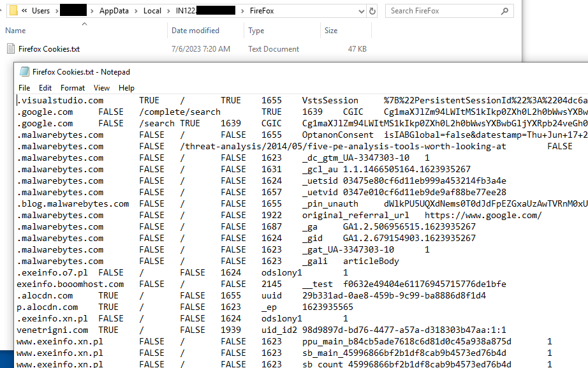588x368 pixels.
Task: Open the File menu in Notepad
Action: tap(24, 88)
